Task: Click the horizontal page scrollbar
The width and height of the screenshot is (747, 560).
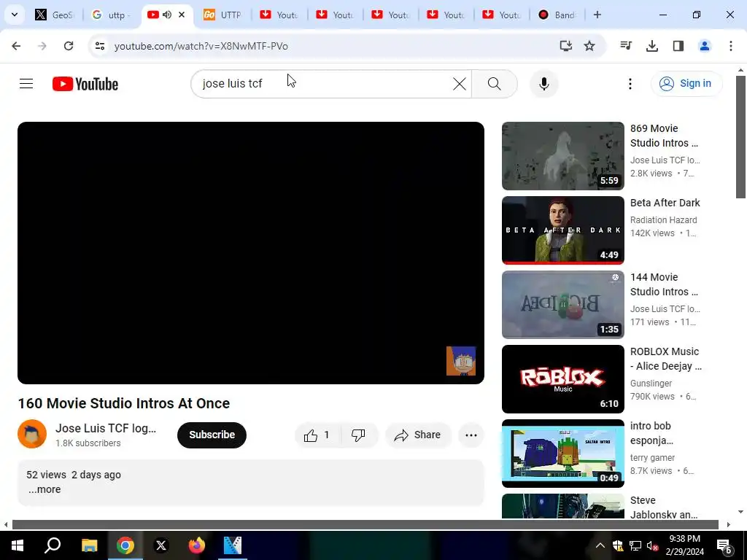Action: tap(365, 525)
